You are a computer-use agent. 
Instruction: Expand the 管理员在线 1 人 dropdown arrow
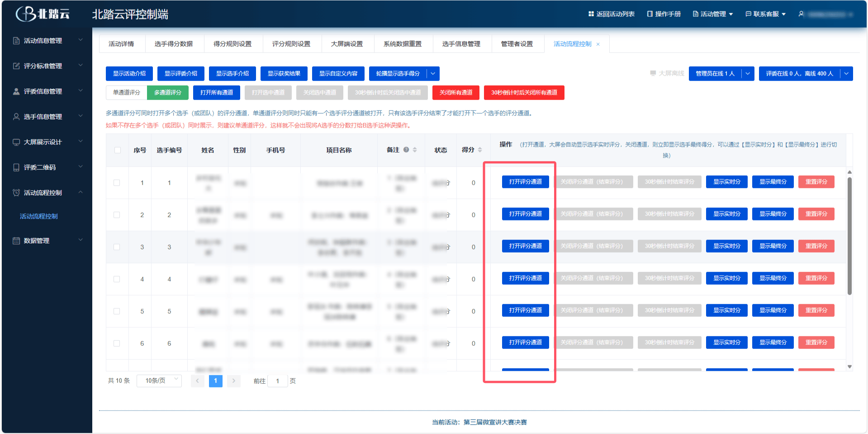(748, 74)
